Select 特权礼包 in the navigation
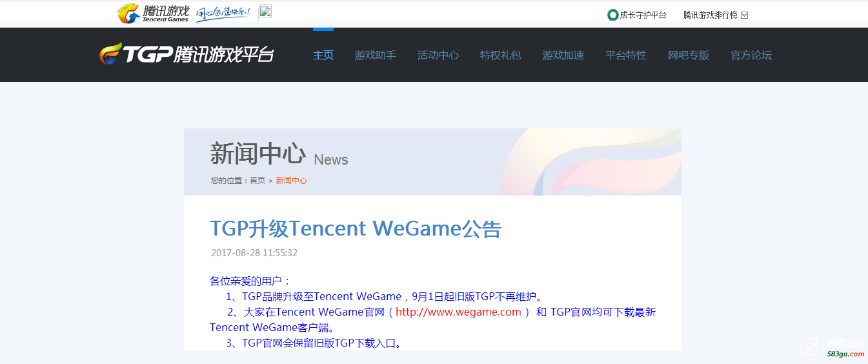This screenshot has height=364, width=868. point(501,56)
